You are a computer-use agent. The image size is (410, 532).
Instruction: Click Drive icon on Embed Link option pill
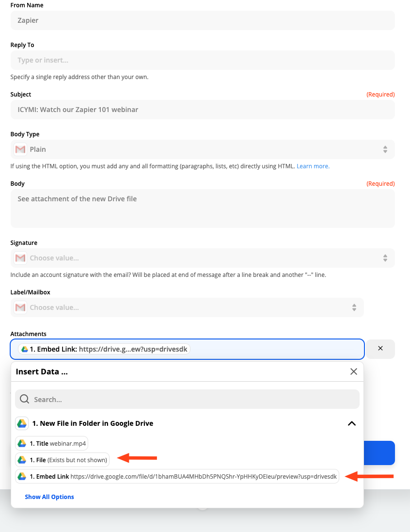22,476
